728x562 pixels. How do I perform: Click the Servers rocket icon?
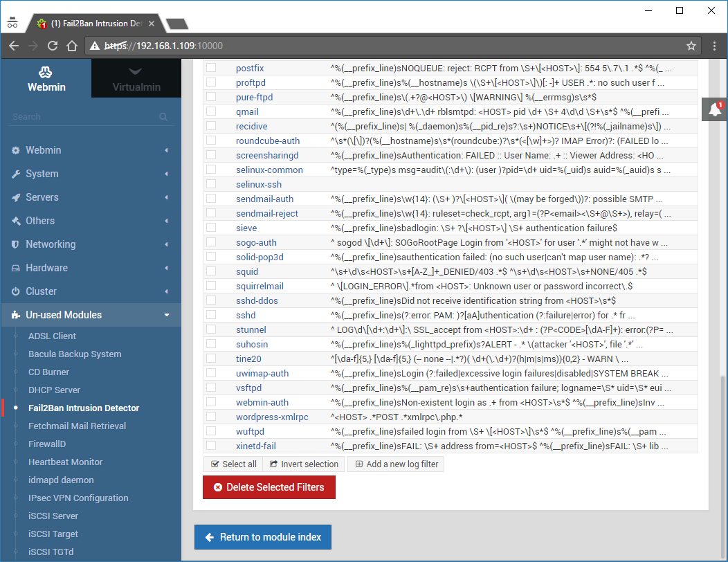pos(16,197)
